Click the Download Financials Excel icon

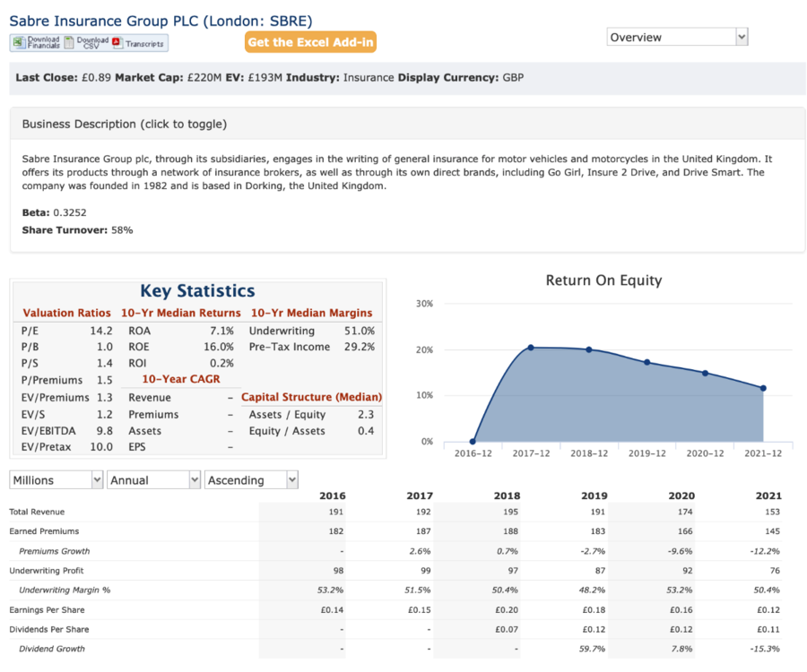click(x=19, y=43)
